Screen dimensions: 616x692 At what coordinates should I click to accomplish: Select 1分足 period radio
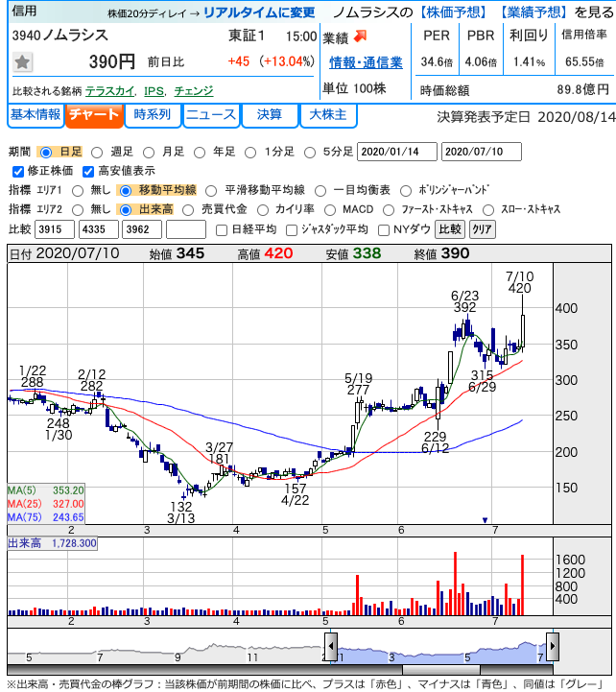pyautogui.click(x=250, y=153)
